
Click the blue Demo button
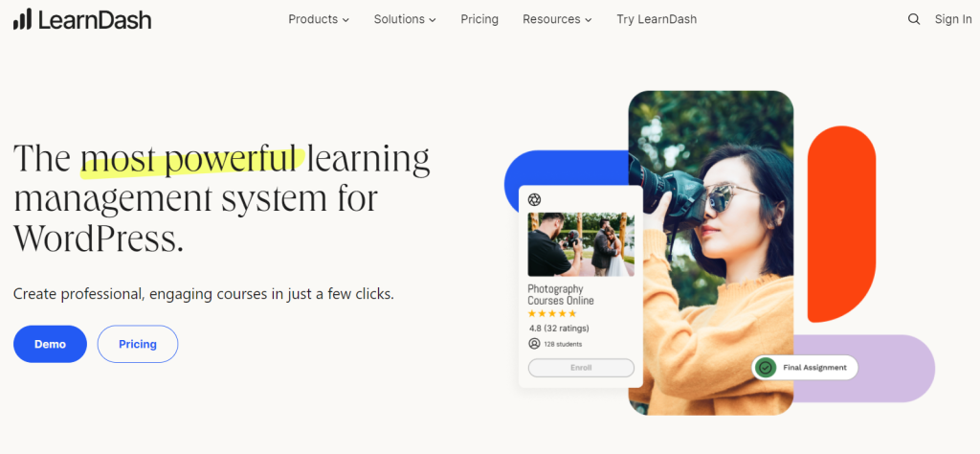(x=50, y=344)
